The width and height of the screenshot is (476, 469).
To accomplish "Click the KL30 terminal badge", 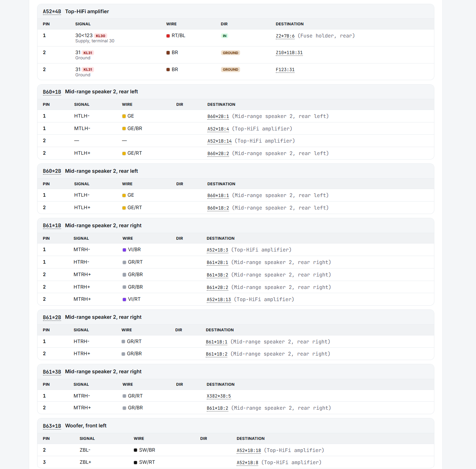I will click(101, 36).
